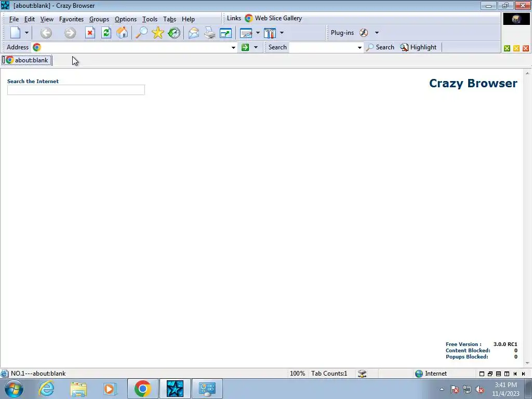Expand the dropdown next to Tools icon
This screenshot has width=532, height=399.
click(282, 33)
